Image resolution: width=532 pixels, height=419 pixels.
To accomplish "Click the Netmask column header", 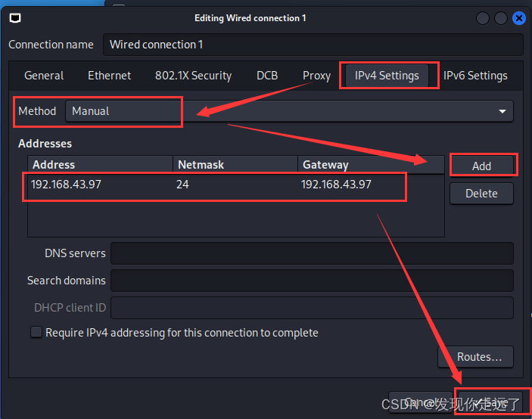I will (x=235, y=165).
